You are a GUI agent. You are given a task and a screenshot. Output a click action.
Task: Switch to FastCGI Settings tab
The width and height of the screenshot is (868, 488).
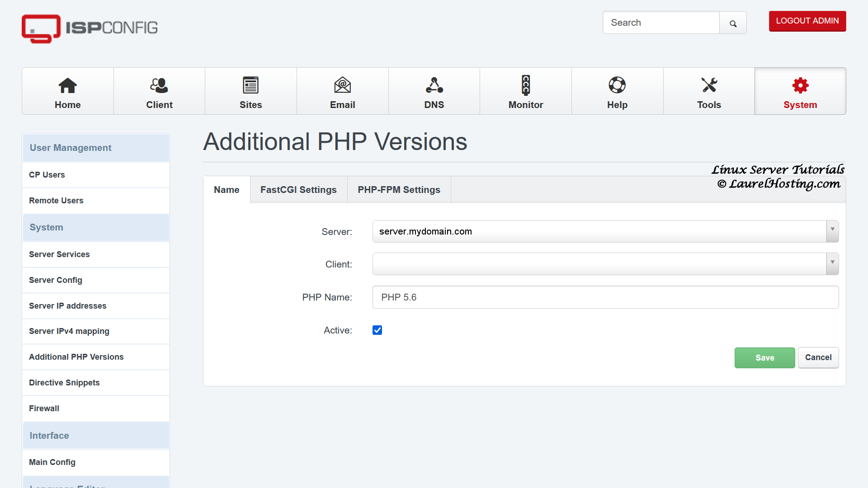(298, 190)
